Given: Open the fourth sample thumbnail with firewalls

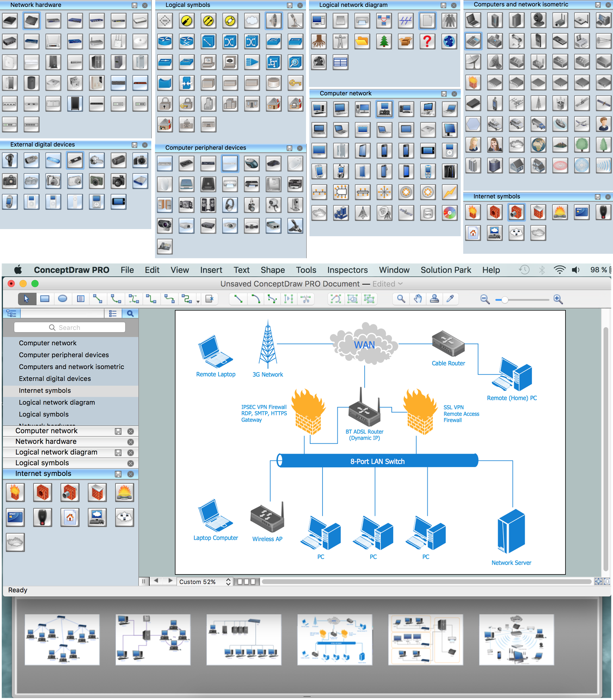Looking at the screenshot, I should coord(334,639).
